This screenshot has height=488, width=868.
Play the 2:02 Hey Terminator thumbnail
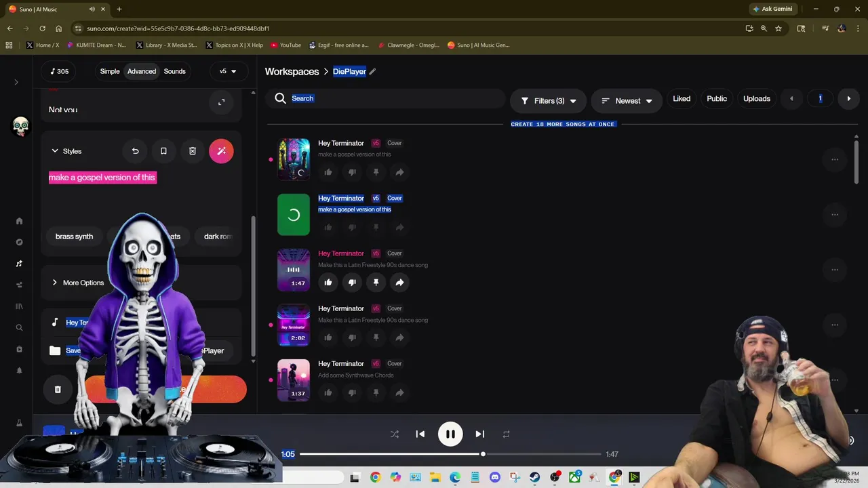[294, 325]
